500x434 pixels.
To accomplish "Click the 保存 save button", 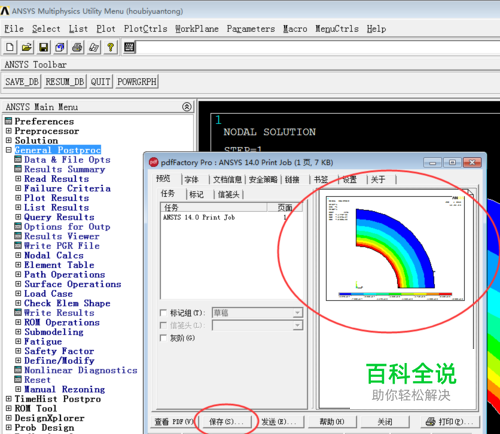I will pos(226,422).
